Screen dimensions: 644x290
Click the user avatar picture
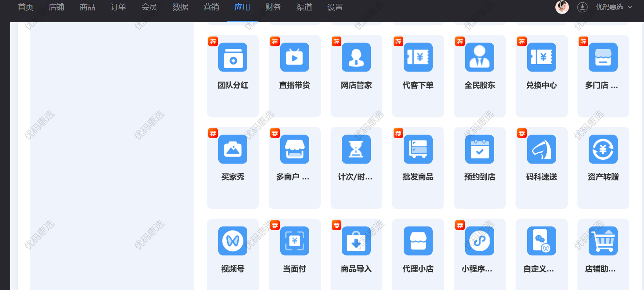tap(562, 7)
